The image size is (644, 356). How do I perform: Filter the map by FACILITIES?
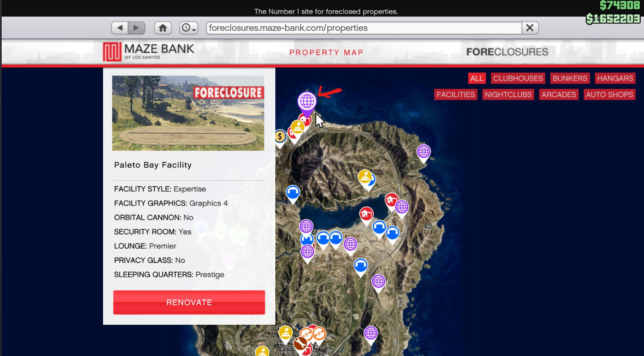(456, 95)
